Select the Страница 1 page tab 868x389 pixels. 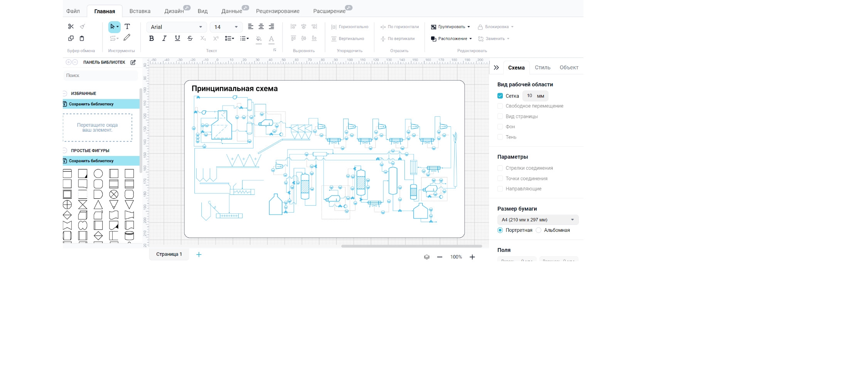[169, 255]
